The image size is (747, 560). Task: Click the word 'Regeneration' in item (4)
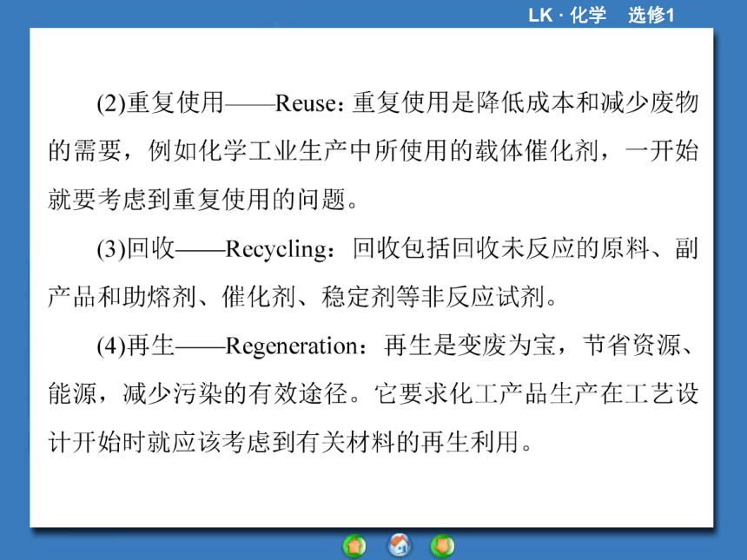pos(292,346)
